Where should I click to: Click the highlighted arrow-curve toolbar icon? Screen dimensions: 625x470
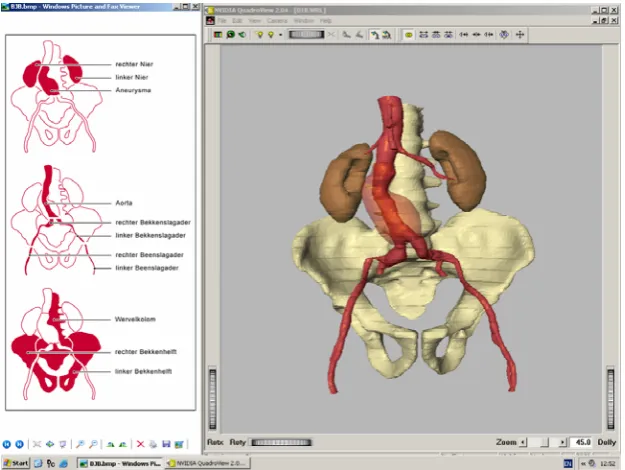point(375,35)
